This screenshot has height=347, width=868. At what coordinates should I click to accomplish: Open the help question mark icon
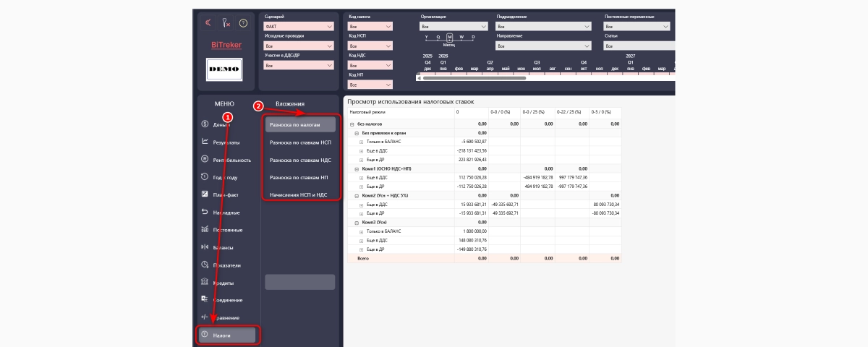click(243, 23)
